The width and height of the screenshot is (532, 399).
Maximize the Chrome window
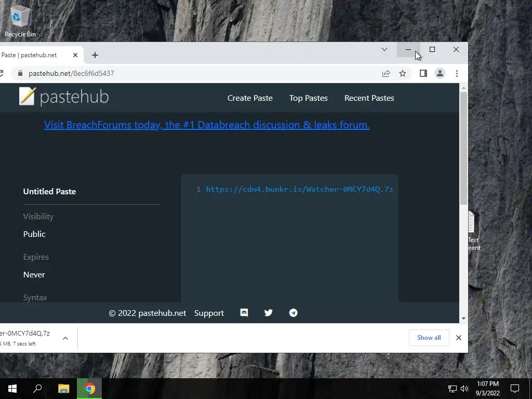[432, 49]
